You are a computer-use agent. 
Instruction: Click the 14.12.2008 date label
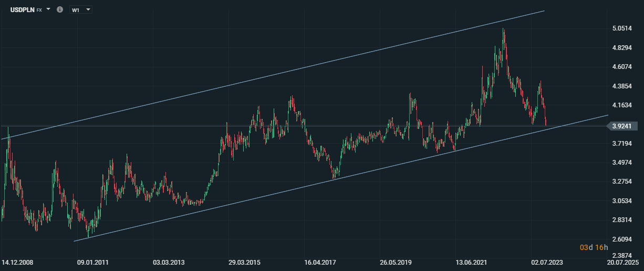18,262
